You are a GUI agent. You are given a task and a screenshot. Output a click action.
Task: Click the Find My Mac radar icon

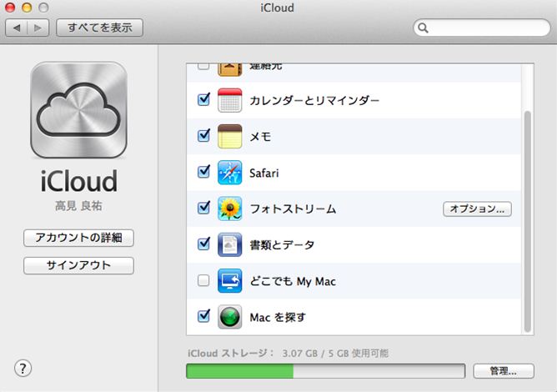tap(229, 317)
